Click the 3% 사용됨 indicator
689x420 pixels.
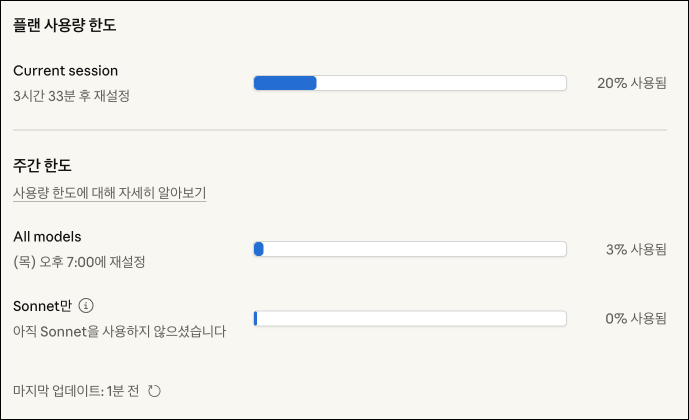point(635,249)
